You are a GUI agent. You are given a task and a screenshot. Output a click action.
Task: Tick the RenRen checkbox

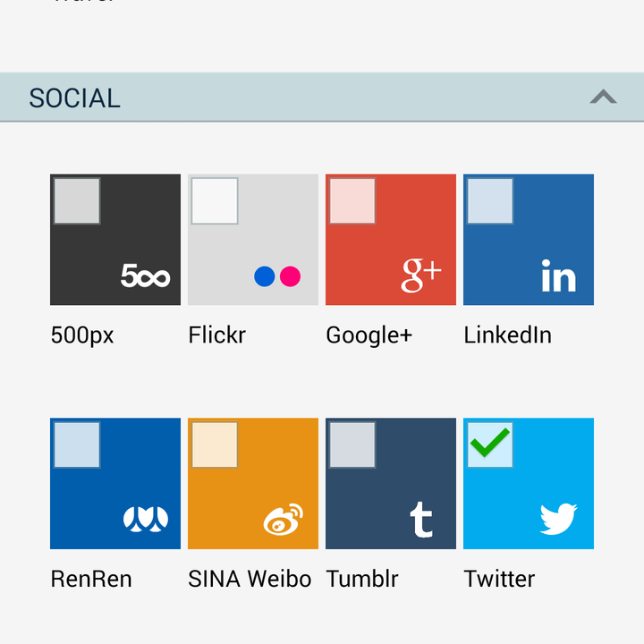(x=77, y=445)
